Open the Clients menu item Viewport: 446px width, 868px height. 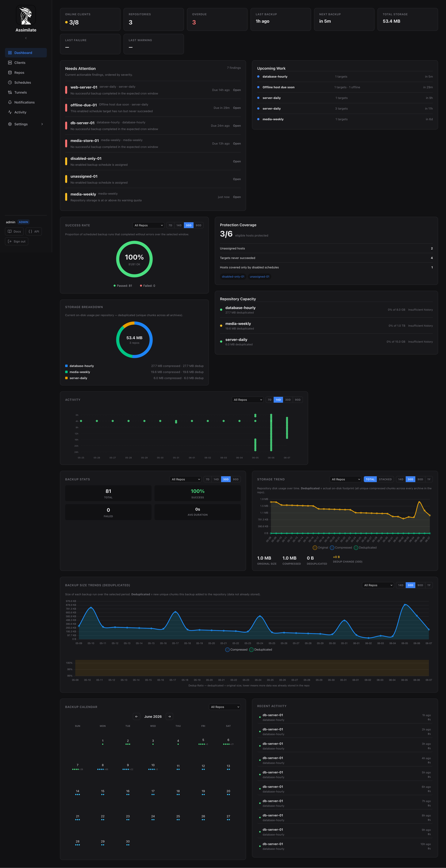26,63
